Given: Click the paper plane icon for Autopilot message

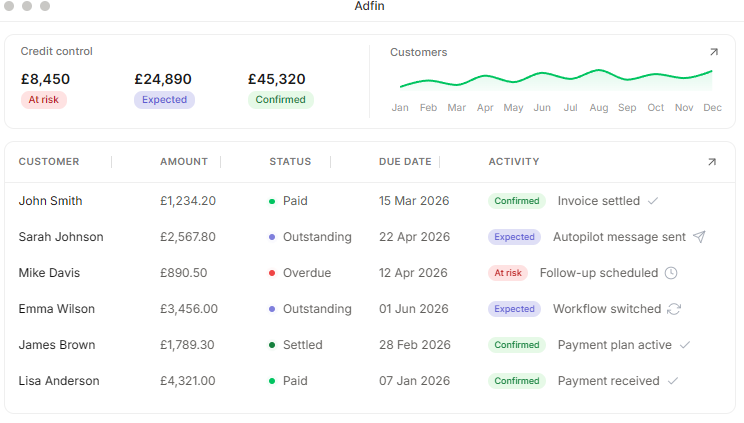Looking at the screenshot, I should (699, 236).
